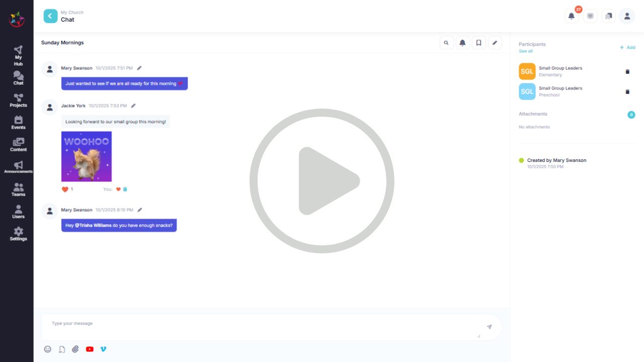
Task: Open the emoji picker
Action: click(x=47, y=349)
